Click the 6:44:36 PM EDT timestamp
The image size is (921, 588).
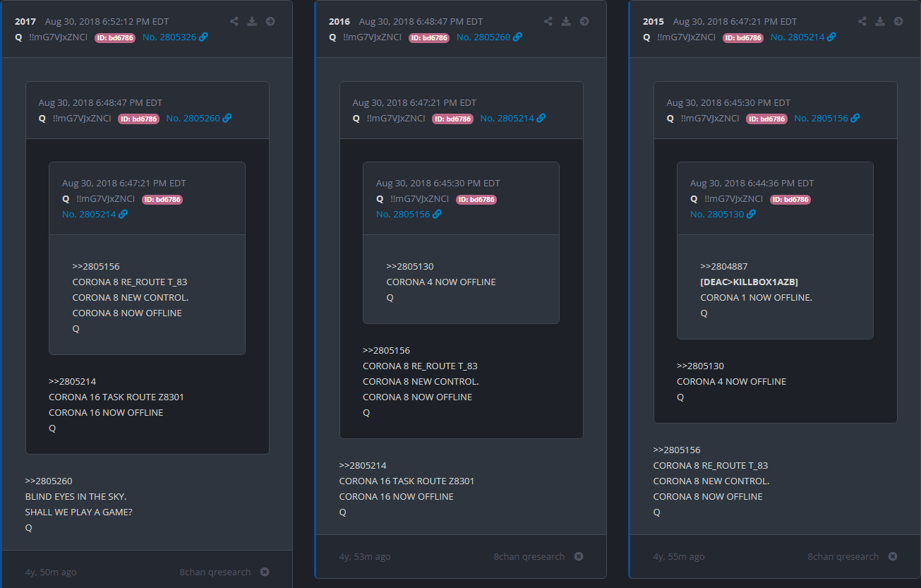click(752, 183)
